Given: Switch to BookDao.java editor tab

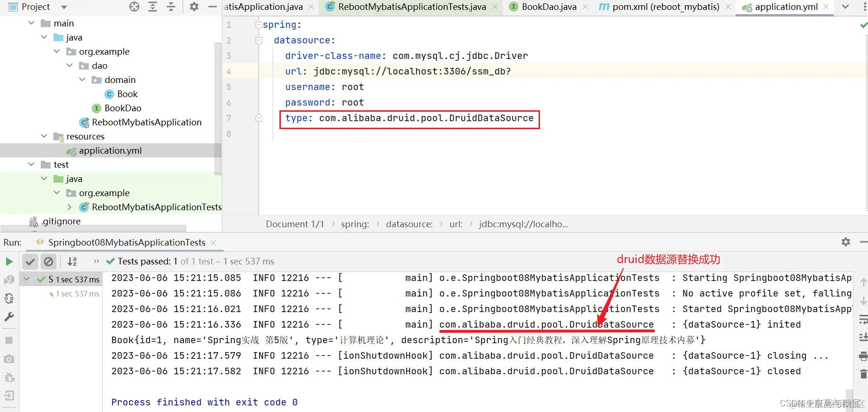Looking at the screenshot, I should click(549, 7).
